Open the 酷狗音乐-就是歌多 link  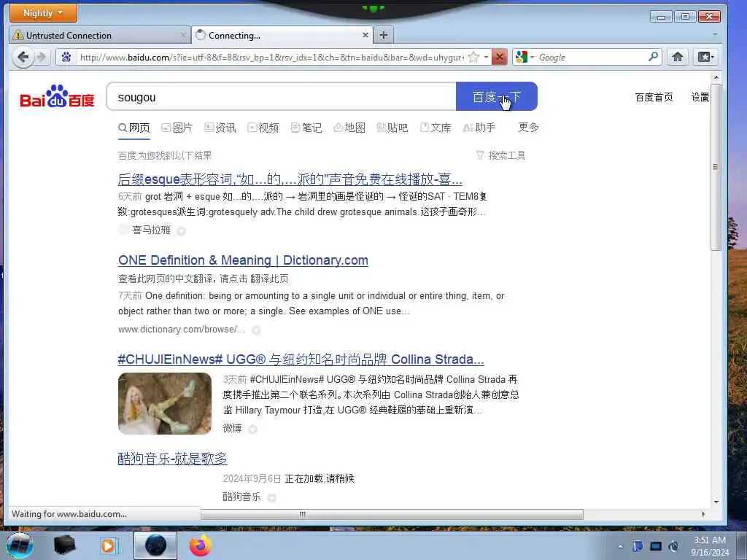[x=172, y=459]
